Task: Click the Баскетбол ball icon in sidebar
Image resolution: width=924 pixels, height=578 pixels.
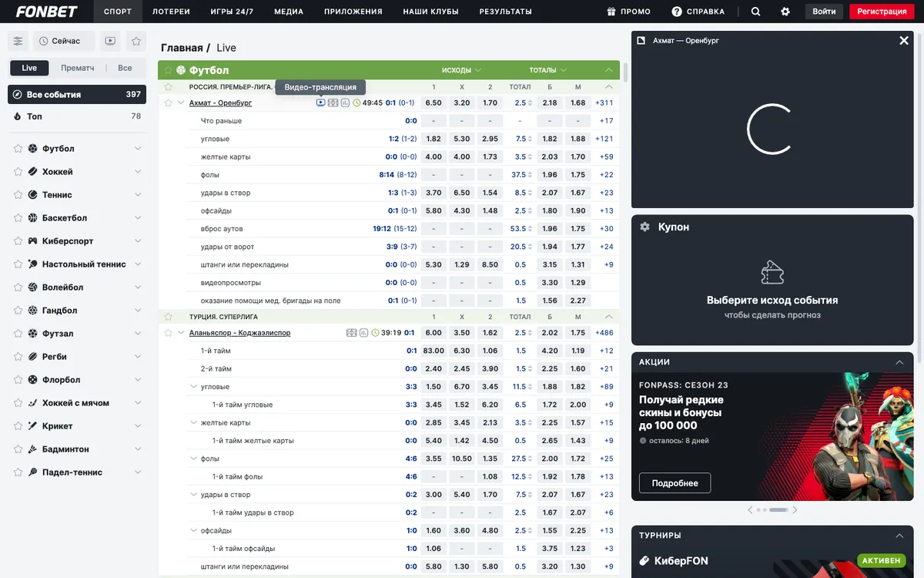Action: point(33,218)
